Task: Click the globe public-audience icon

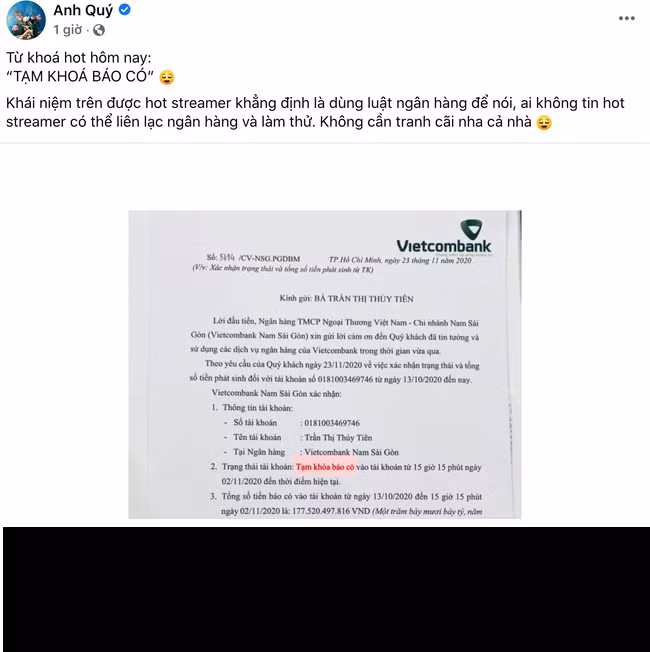Action: pos(99,30)
